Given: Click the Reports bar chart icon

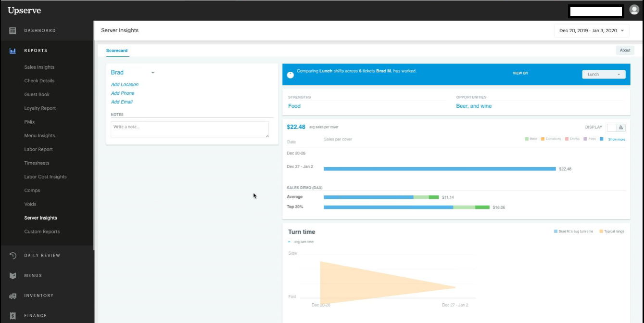Looking at the screenshot, I should point(13,51).
